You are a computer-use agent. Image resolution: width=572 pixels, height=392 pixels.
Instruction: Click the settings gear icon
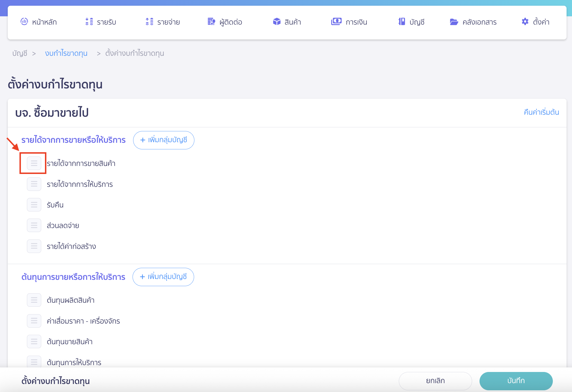coord(525,22)
